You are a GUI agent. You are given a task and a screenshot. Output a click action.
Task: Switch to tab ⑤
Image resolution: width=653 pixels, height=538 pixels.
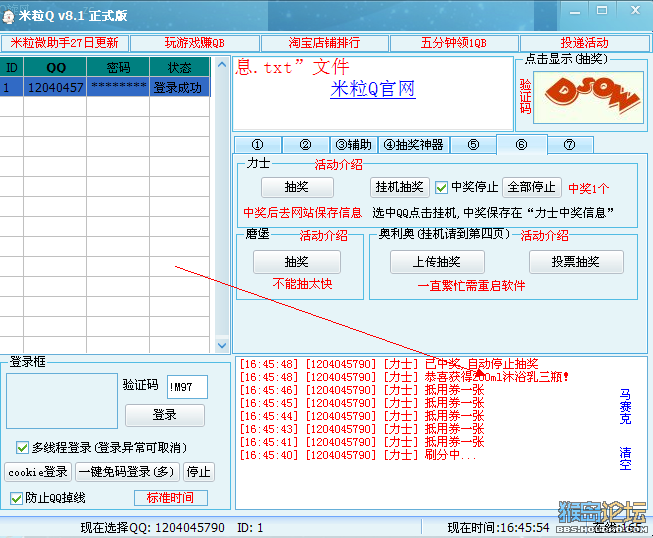473,145
